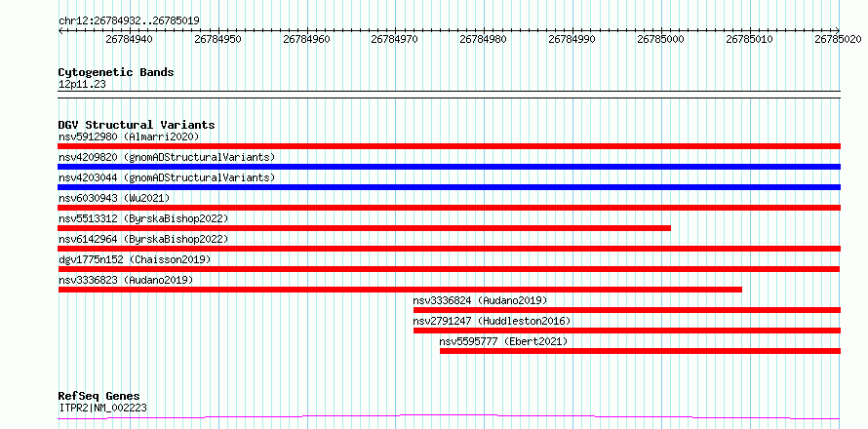Image resolution: width=868 pixels, height=429 pixels.
Task: Click the RefSeq Genes track title
Action: tap(99, 397)
